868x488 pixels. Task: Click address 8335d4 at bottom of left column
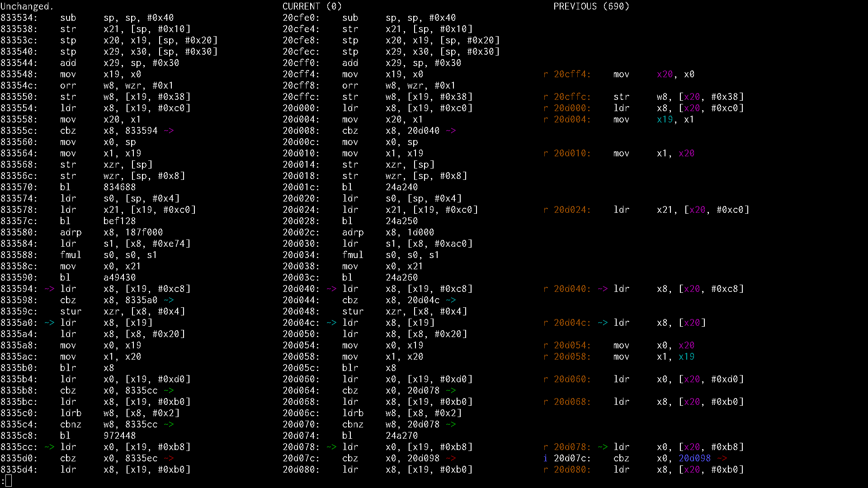pyautogui.click(x=19, y=469)
